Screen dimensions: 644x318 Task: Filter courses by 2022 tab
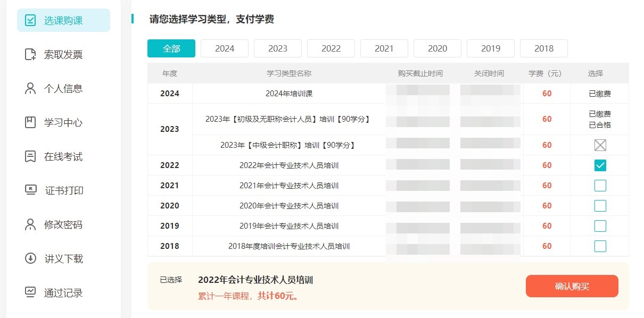click(x=331, y=48)
